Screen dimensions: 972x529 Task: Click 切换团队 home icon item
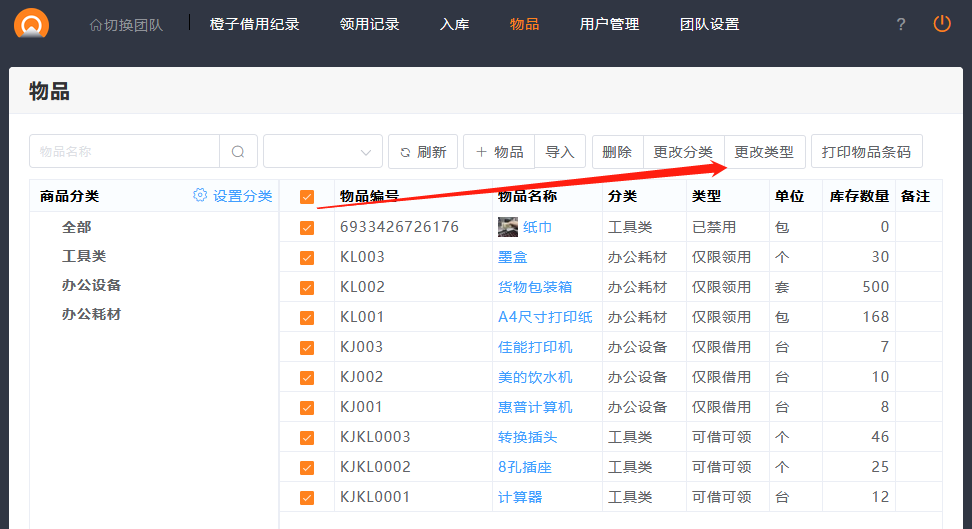click(126, 24)
